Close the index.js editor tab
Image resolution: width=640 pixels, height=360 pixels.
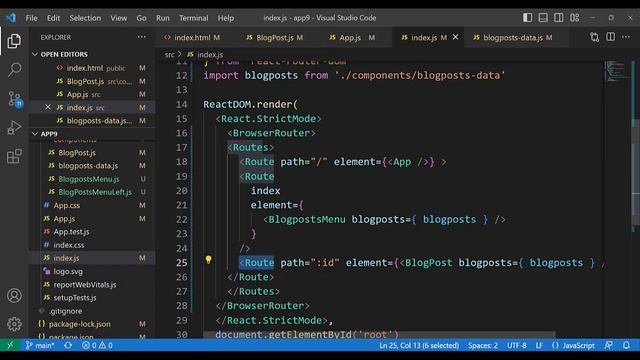click(456, 37)
